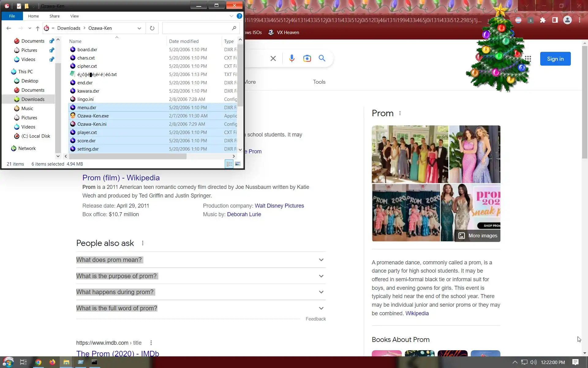588x368 pixels.
Task: Go up one folder level arrow
Action: click(x=37, y=28)
